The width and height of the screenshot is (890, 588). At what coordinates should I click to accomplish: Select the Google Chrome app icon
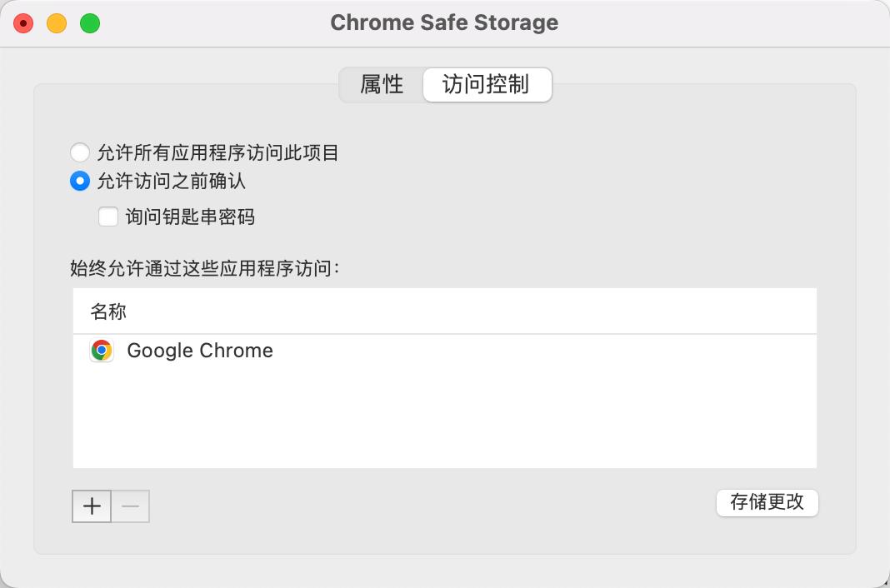[x=101, y=351]
